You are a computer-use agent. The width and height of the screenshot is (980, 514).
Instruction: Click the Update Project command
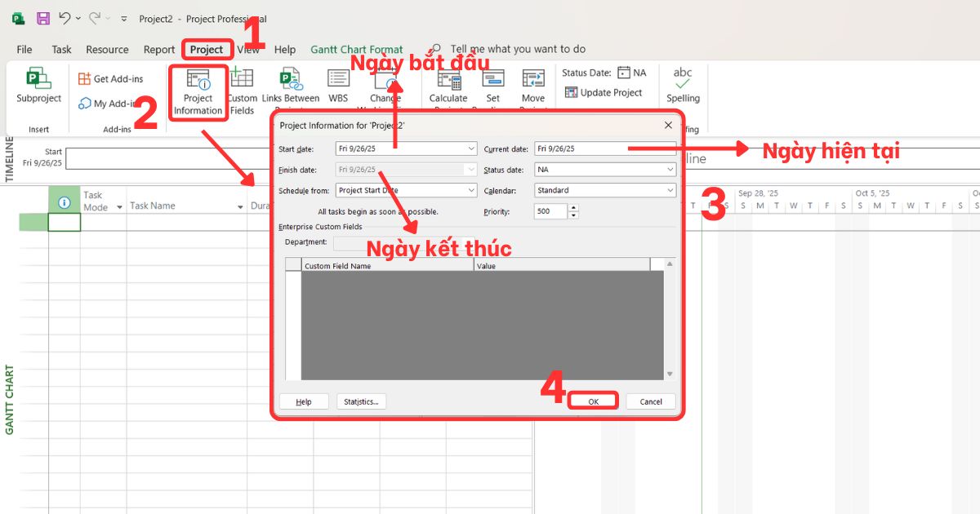pos(605,92)
